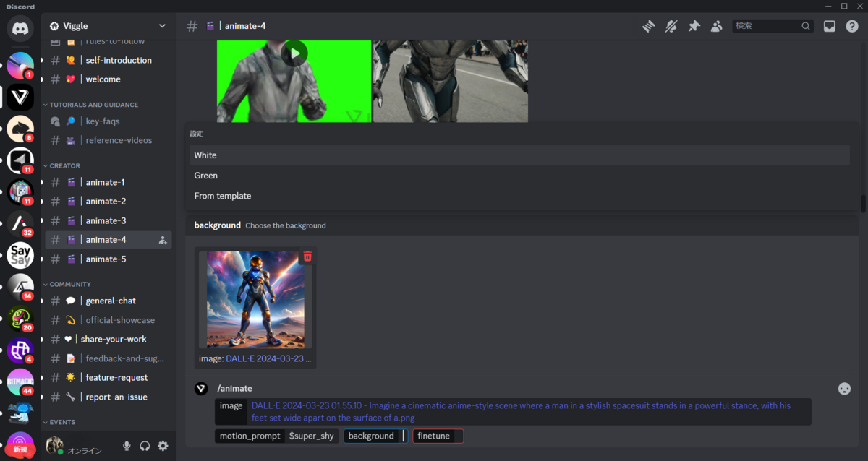Create invite for animate-4 channel

tap(163, 240)
